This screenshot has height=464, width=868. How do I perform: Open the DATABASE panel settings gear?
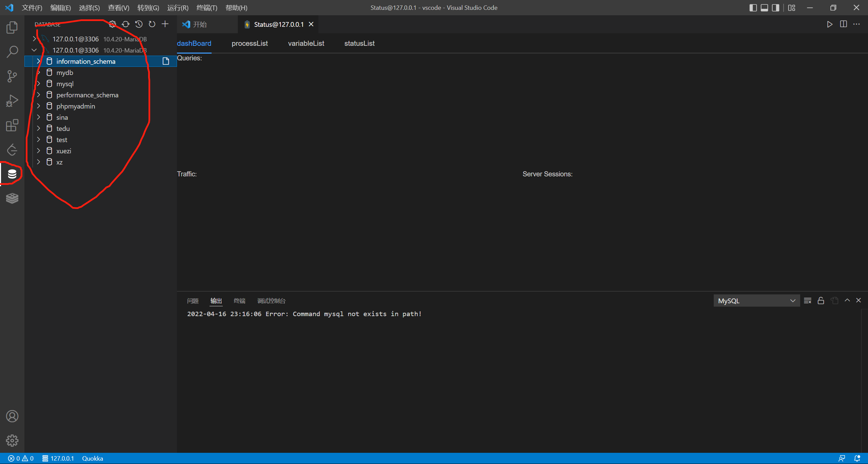[x=112, y=24]
